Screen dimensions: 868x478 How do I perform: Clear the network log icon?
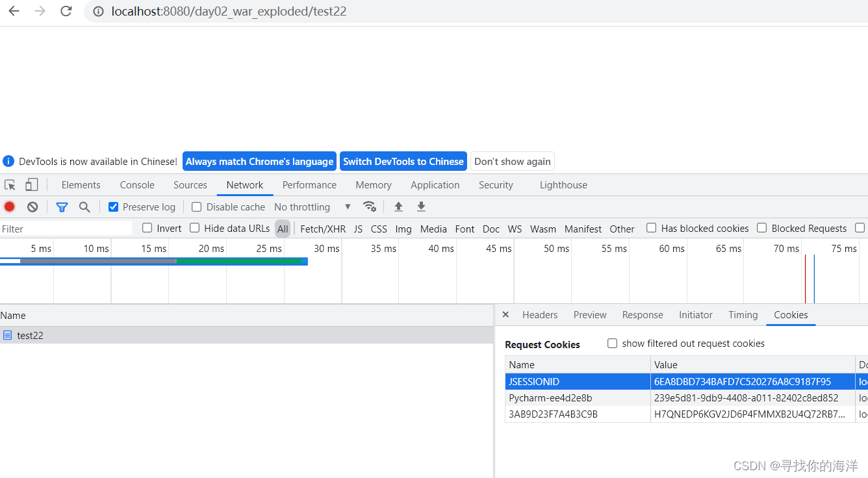click(x=32, y=207)
